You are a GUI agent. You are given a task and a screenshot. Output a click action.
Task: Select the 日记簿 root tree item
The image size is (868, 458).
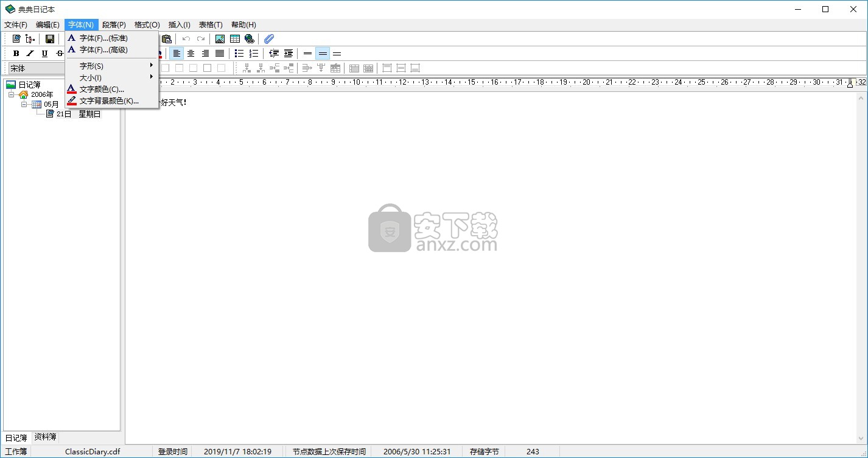pyautogui.click(x=29, y=85)
